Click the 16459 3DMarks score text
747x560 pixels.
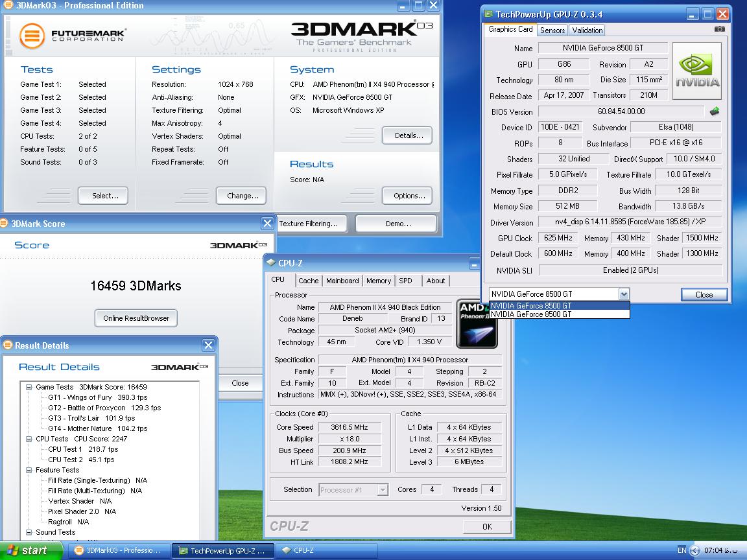pyautogui.click(x=136, y=286)
